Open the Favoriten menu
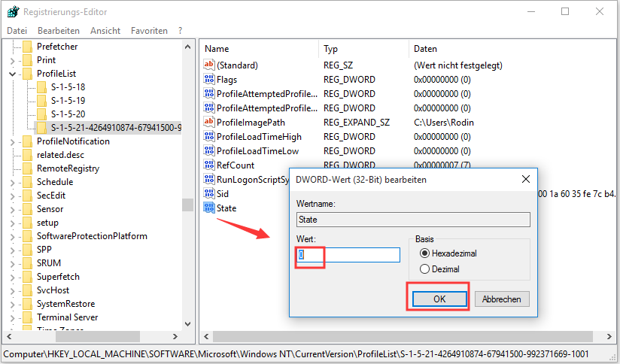The height and width of the screenshot is (364, 620). click(x=149, y=31)
